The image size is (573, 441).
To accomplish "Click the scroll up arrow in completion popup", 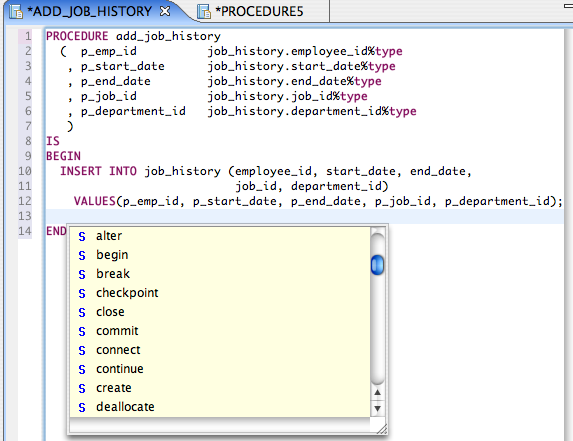I will click(x=377, y=393).
